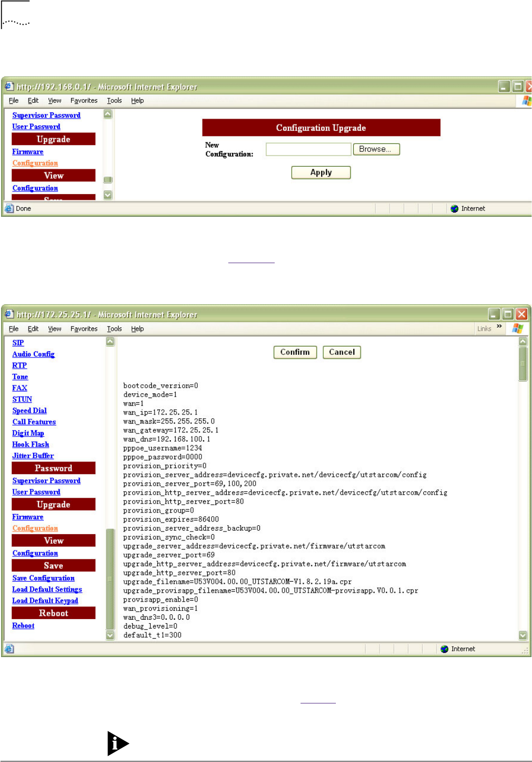Click the Internet Explorer page icon in the lower title bar
The image size is (532, 762).
click(x=9, y=314)
